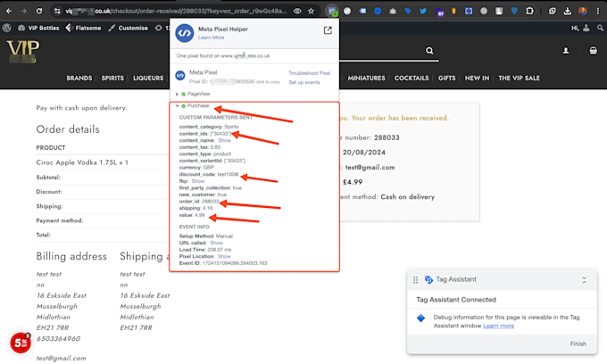This screenshot has width=607, height=364.
Task: Open the LIQUEURS navigation menu
Action: click(148, 79)
